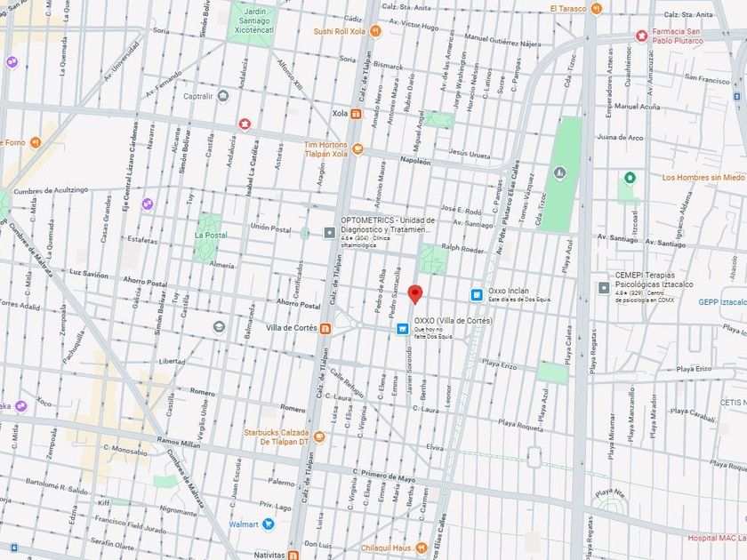Open the GEPP Iztacalco label
The image size is (747, 560).
click(722, 302)
